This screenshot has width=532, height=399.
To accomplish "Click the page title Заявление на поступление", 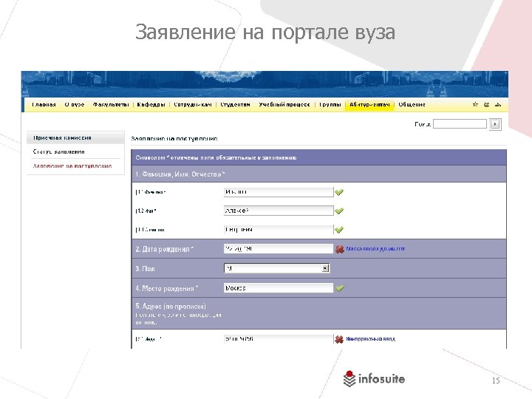I will point(174,138).
